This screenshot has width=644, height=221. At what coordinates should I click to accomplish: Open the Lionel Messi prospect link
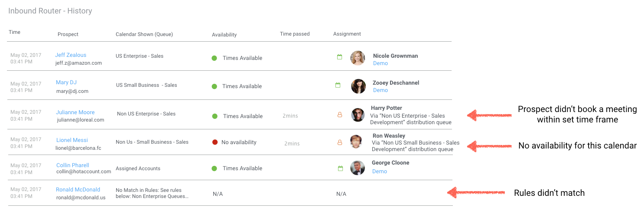[72, 140]
